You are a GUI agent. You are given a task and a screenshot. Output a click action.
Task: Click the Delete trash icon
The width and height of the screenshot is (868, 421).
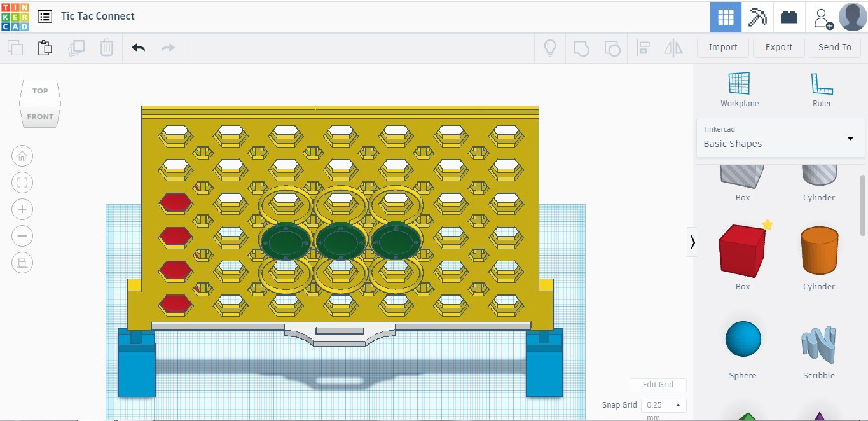(107, 48)
